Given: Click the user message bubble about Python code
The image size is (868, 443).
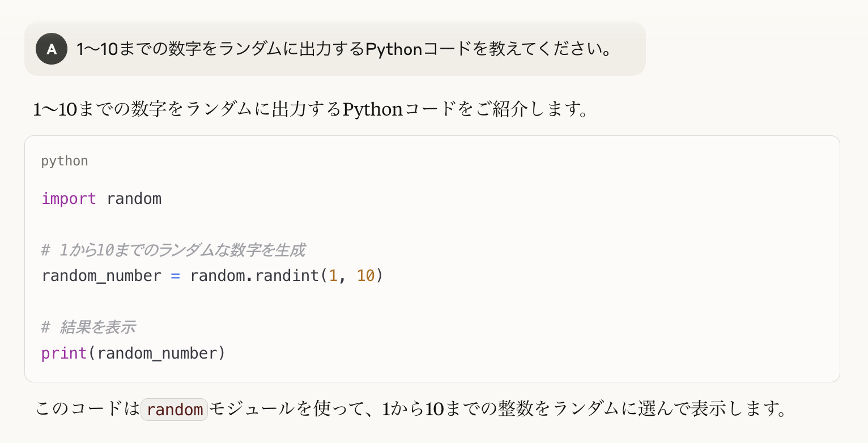Looking at the screenshot, I should [x=335, y=49].
